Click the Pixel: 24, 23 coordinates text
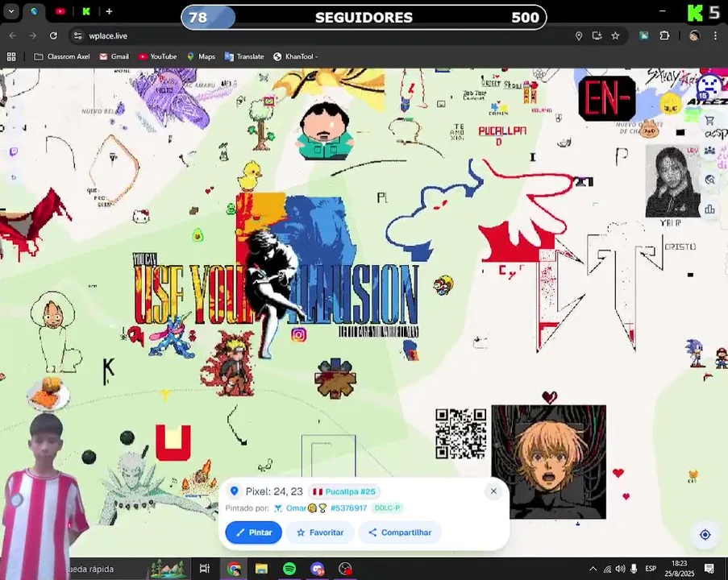The width and height of the screenshot is (728, 580). pyautogui.click(x=274, y=491)
